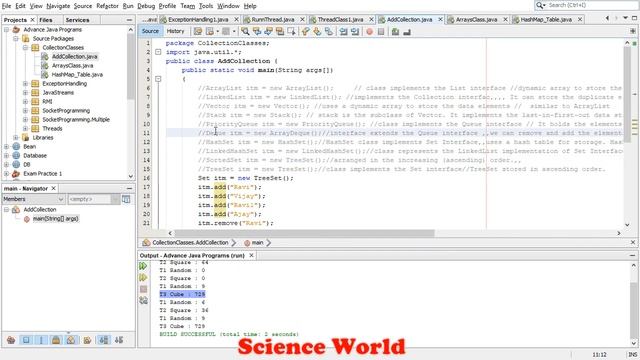Toggle Show Static Members in Navigator
The width and height of the screenshot is (640, 360).
41,340
